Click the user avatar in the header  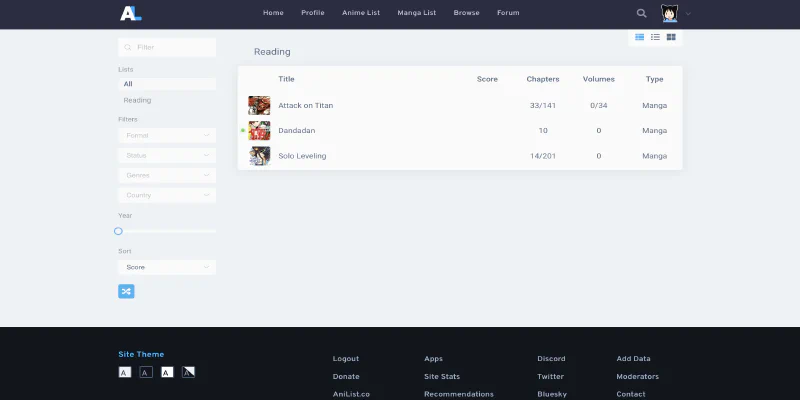tap(670, 13)
